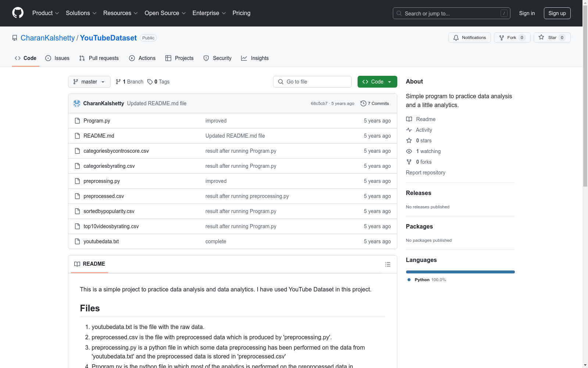Switch to the Actions tab
Screen dimensions: 588x368
[142, 58]
